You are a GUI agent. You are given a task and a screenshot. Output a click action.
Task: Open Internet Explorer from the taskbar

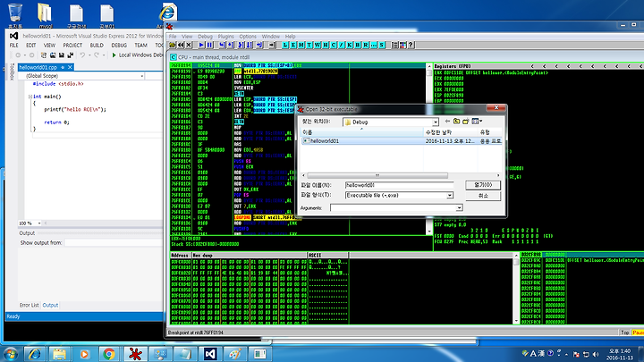point(35,354)
